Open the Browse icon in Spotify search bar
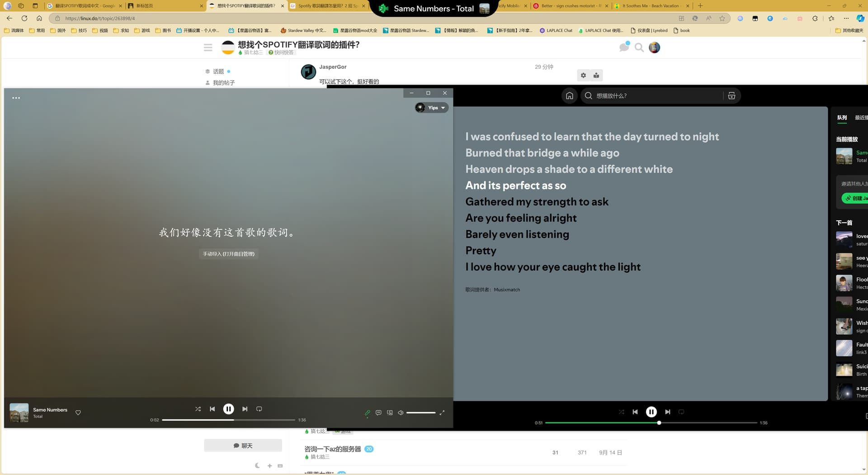 [731, 96]
